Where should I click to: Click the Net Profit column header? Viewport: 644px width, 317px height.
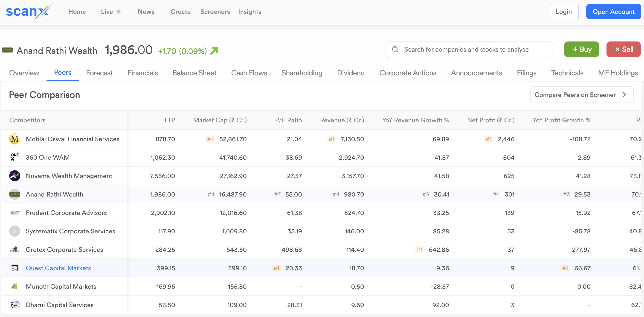[x=490, y=120]
